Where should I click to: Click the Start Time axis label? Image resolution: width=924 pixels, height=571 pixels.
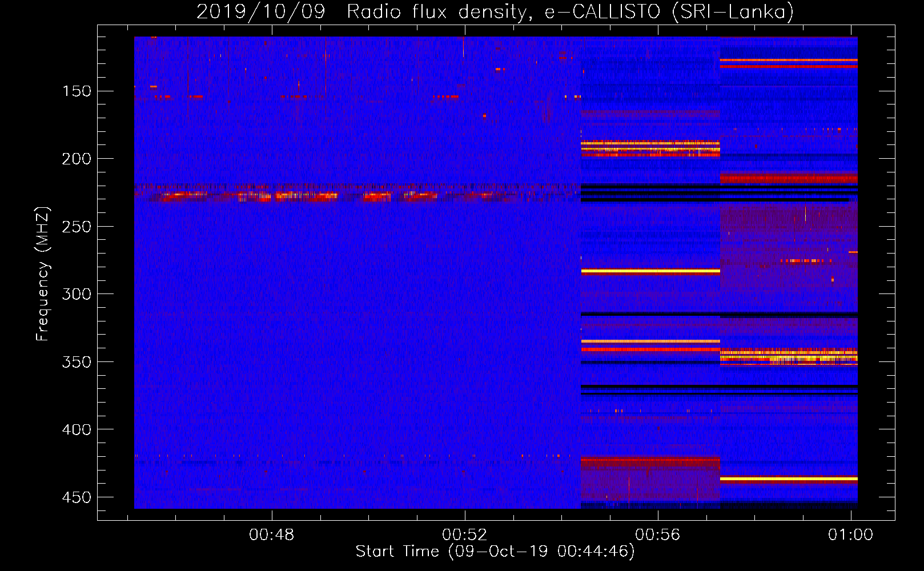tap(495, 552)
